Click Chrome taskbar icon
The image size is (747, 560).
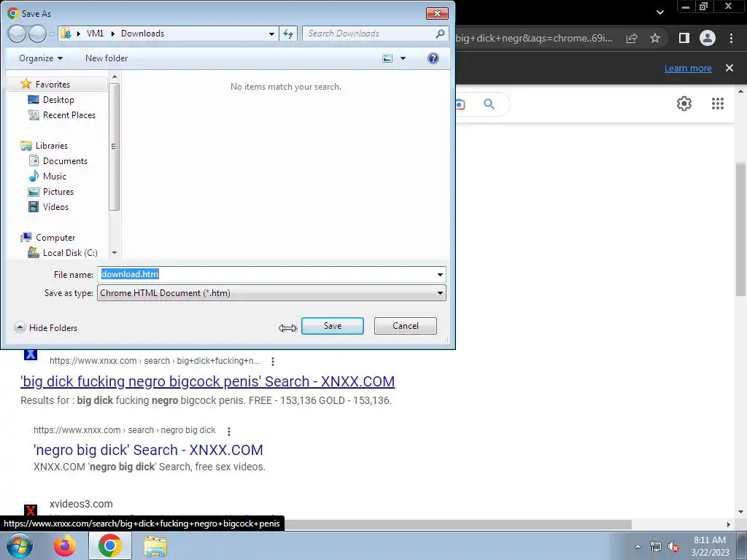coord(109,546)
